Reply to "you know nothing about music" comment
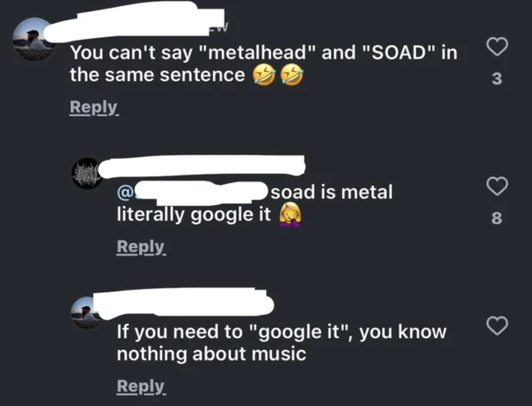Screen dimensions: 532x406 coord(141,387)
